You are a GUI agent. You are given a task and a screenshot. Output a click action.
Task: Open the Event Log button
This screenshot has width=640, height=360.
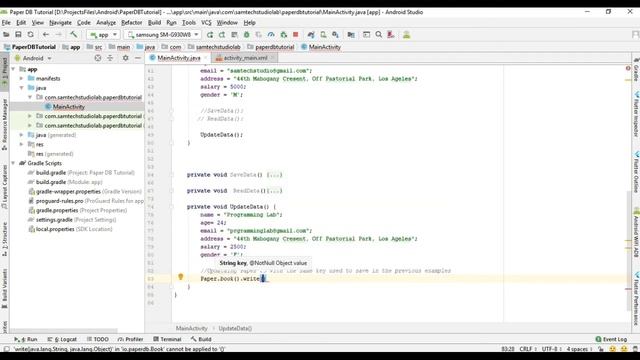click(611, 339)
